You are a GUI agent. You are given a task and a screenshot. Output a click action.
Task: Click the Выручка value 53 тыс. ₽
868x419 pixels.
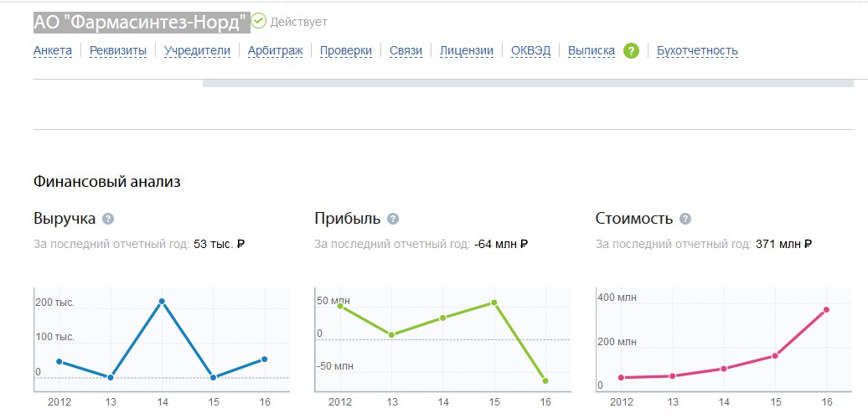[220, 244]
